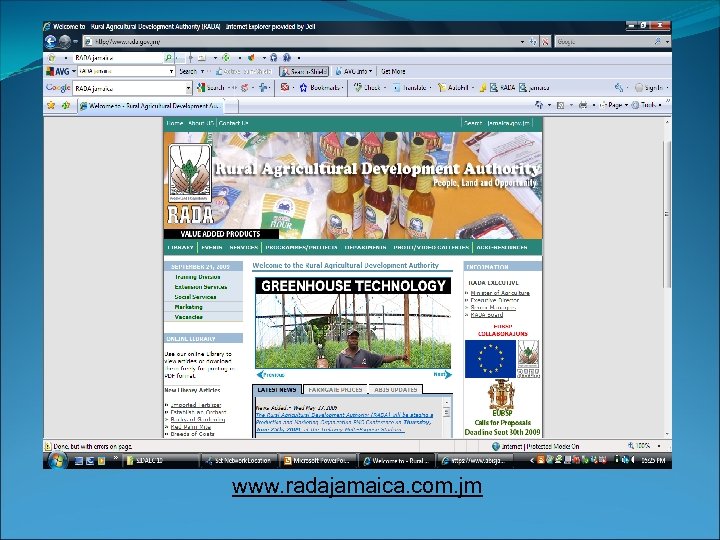Image resolution: width=720 pixels, height=540 pixels.
Task: Click Get More on AVG toolbar
Action: click(x=393, y=72)
